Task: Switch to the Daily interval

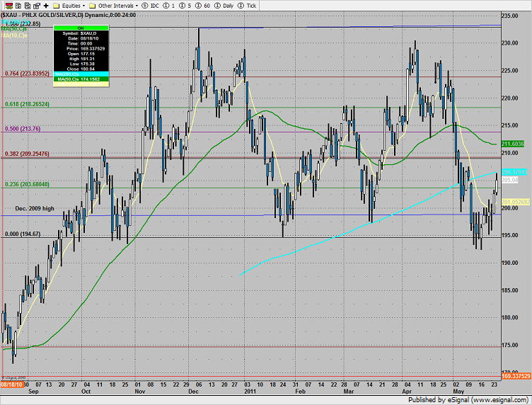Action: pos(224,6)
